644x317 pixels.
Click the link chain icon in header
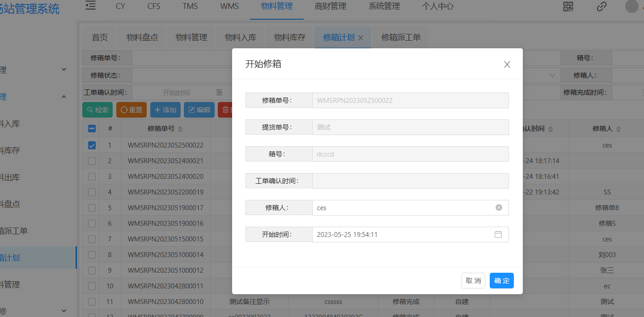click(602, 6)
